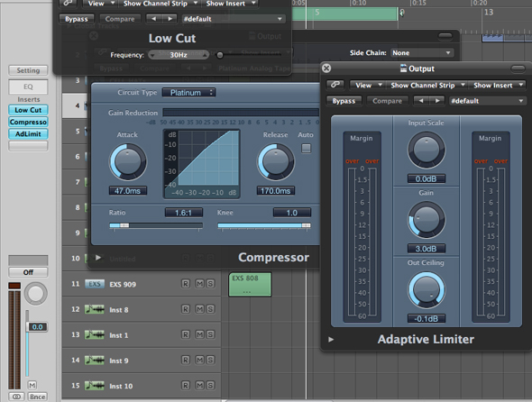This screenshot has height=402, width=532.
Task: Click the audio waveform icon for Inst 10
Action: (x=95, y=386)
